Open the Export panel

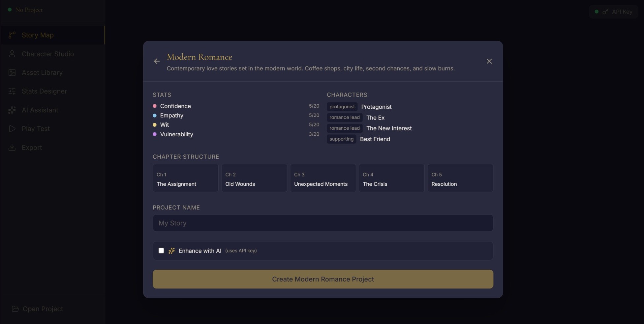click(x=32, y=148)
